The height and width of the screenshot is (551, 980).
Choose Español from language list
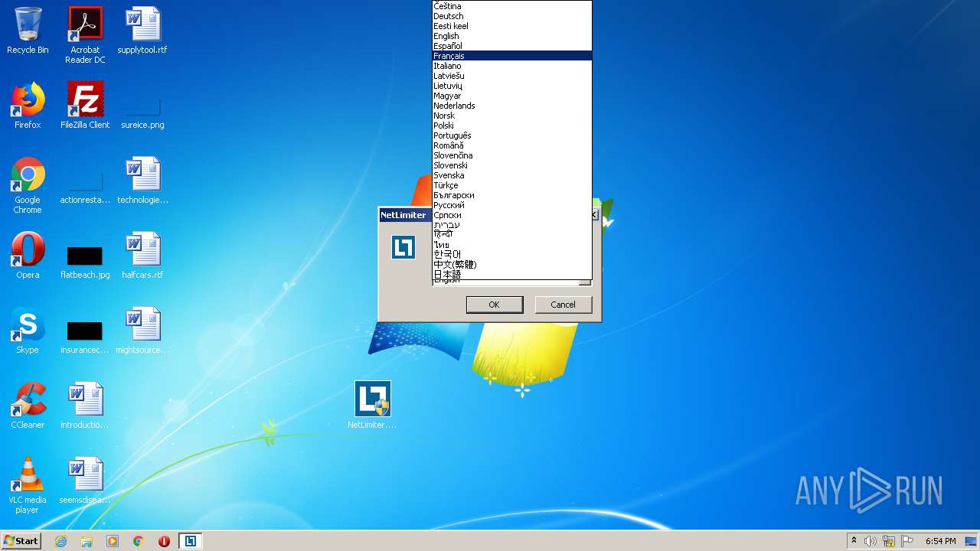[x=512, y=46]
